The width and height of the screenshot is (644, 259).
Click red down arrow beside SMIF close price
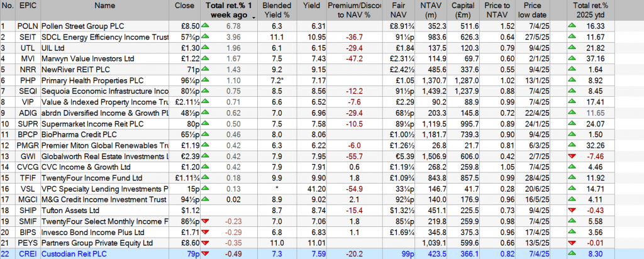click(x=205, y=222)
